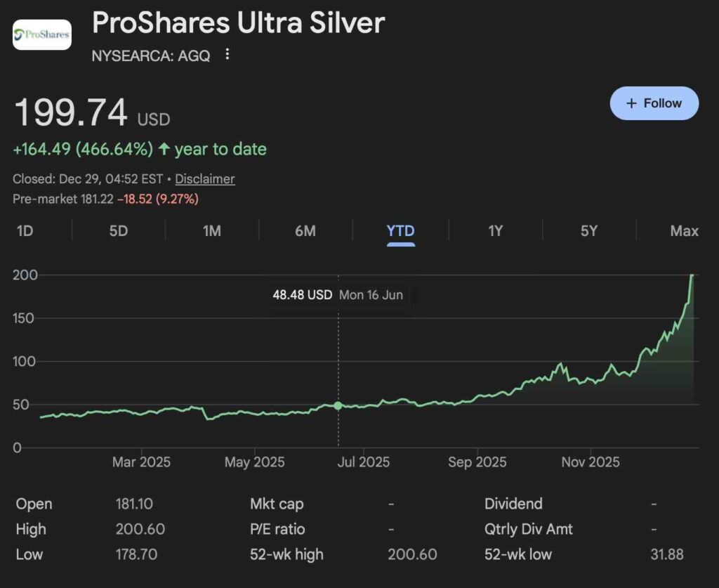
Task: Click the ProShares logo thumbnail
Action: click(x=42, y=34)
